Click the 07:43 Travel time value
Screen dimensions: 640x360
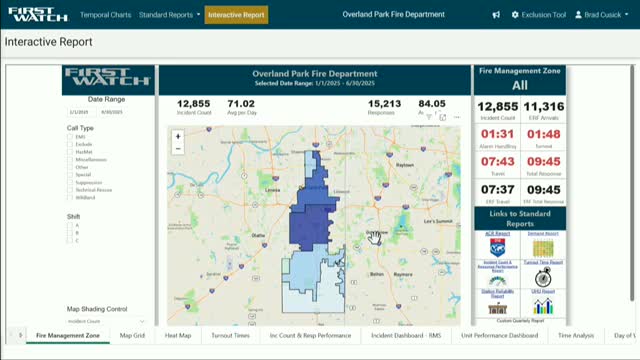(497, 162)
